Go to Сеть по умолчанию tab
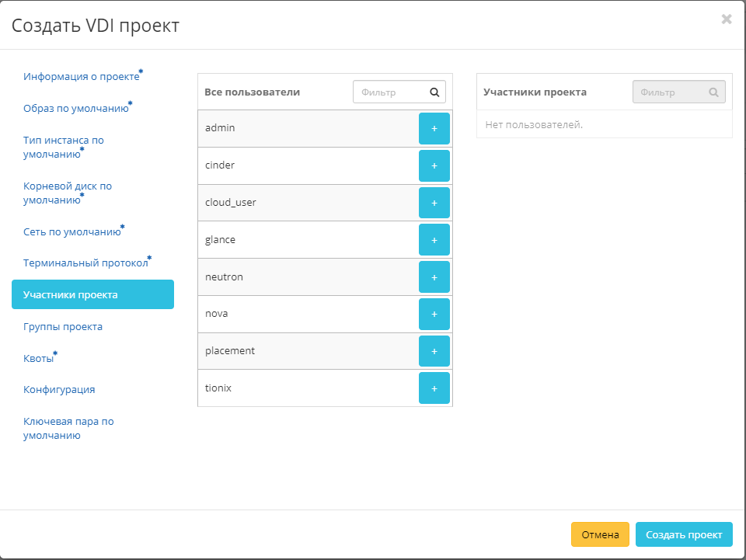746x560 pixels. 71,231
